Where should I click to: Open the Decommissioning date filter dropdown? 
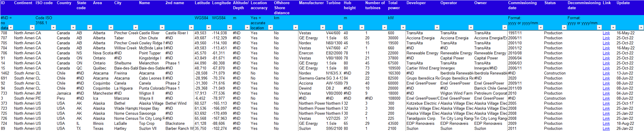[599, 28]
